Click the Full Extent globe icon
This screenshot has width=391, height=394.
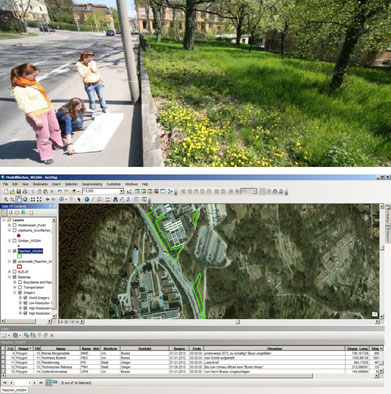coord(25,199)
